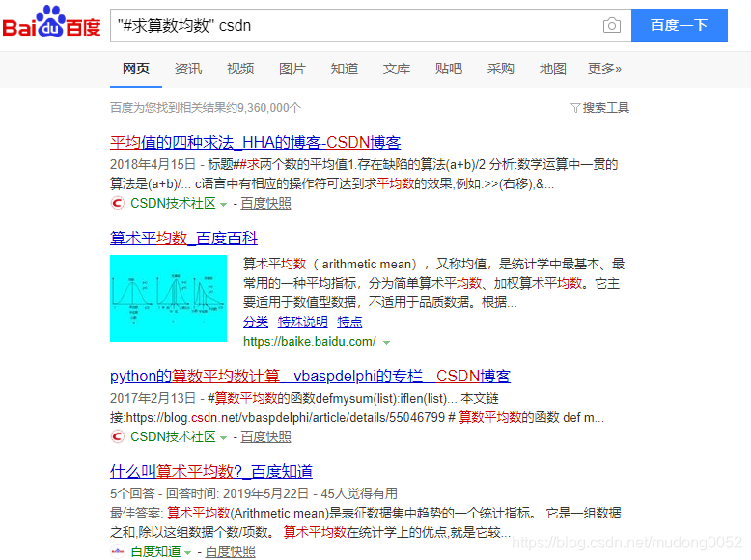Open the 分类 sublink
Viewport: 751px width, 560px height.
(256, 322)
